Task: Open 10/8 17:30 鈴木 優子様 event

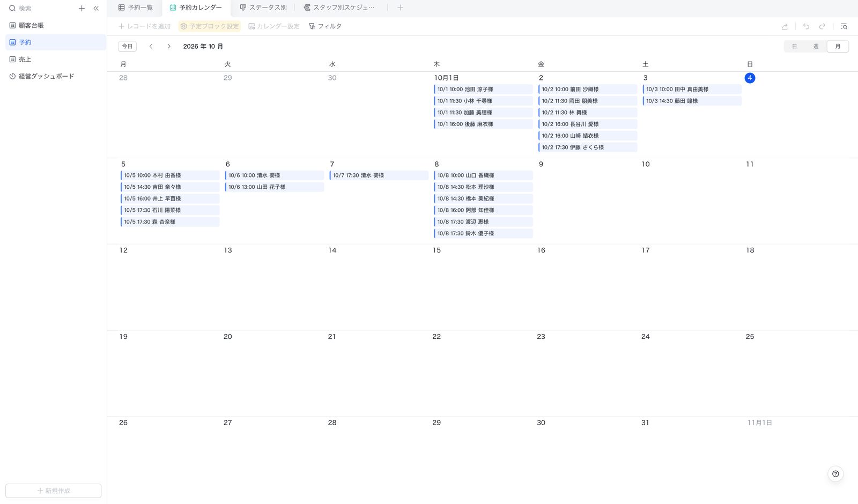Action: point(483,234)
